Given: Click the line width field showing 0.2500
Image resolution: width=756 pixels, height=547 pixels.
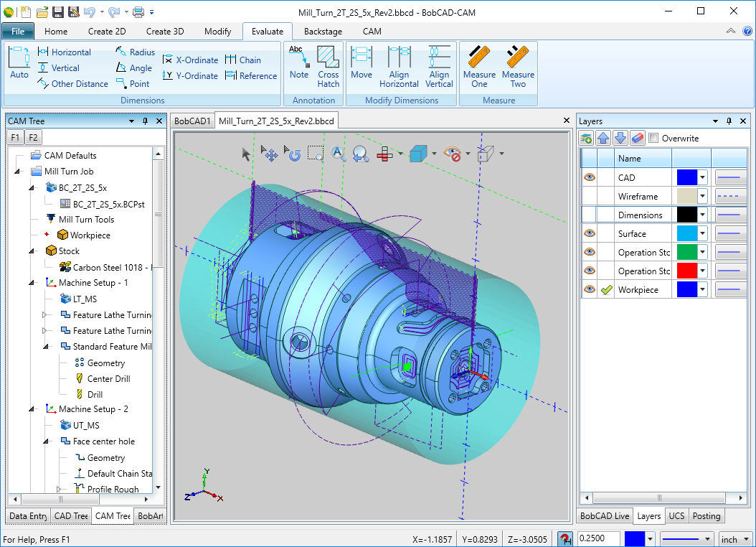Looking at the screenshot, I should click(598, 539).
